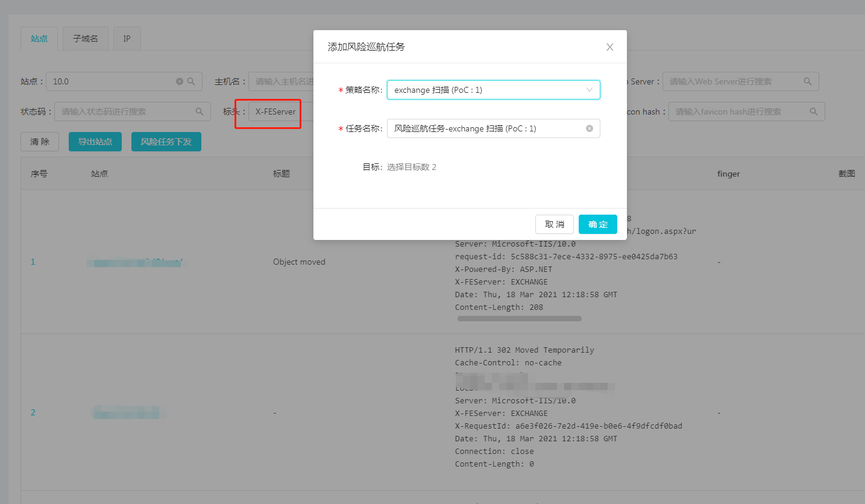Click the 标头 field containing X-FEServer
The height and width of the screenshot is (504, 865).
point(281,112)
